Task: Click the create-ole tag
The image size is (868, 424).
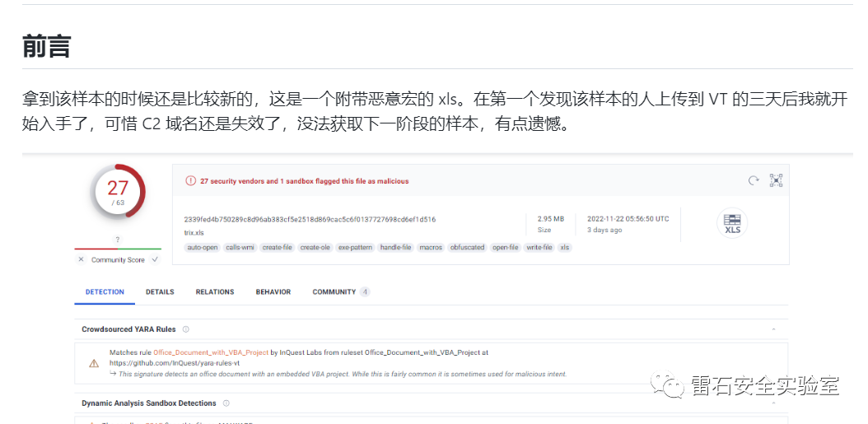Action: click(x=315, y=248)
